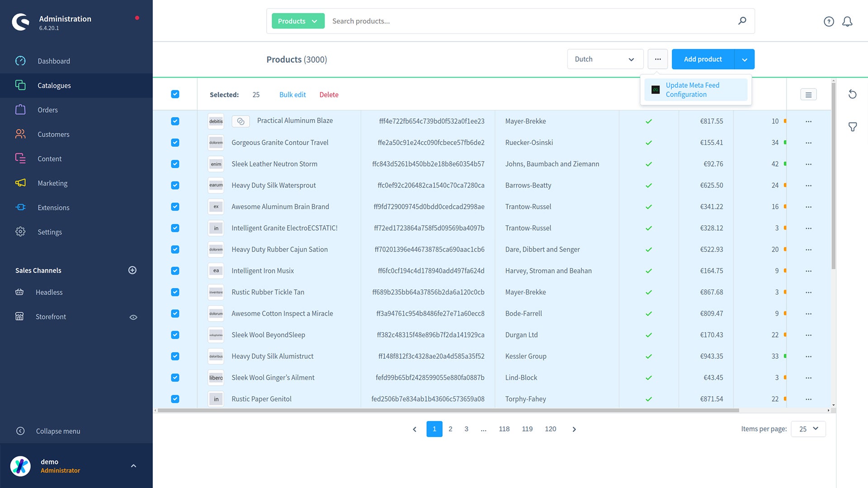Click manufacturer Kessler Group cell
Screen dimensions: 868x488
pos(557,356)
